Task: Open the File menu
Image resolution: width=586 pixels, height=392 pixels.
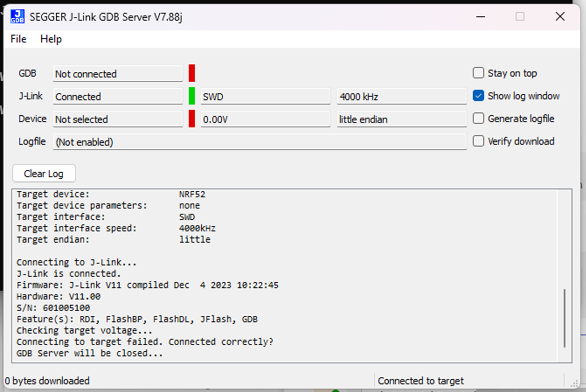Action: coord(18,39)
